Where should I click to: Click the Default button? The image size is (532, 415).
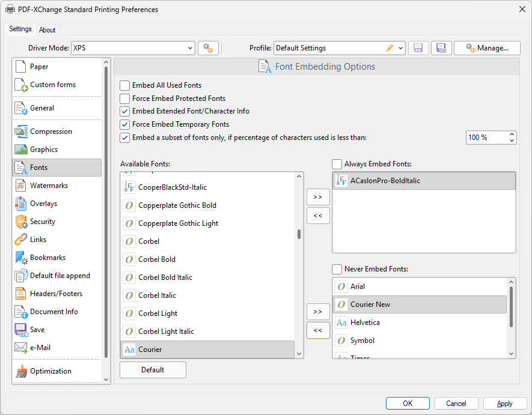coord(153,370)
